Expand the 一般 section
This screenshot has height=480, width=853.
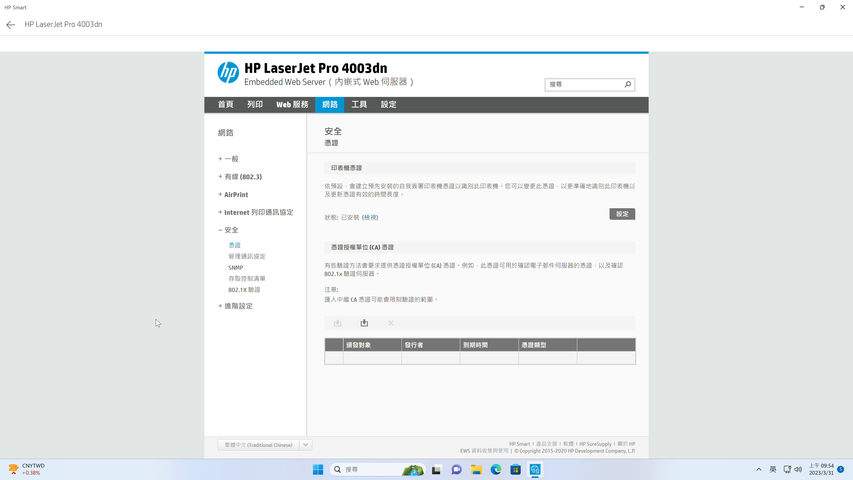(x=228, y=159)
